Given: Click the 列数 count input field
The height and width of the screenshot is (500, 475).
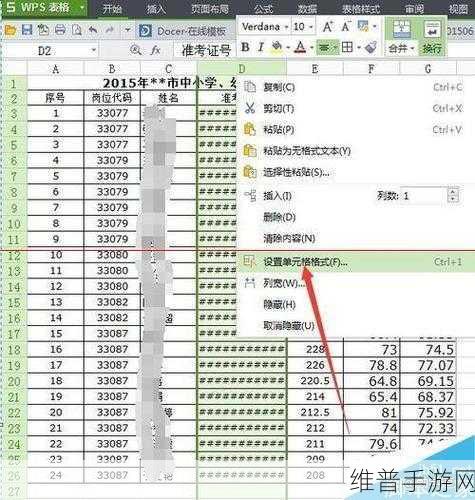Looking at the screenshot, I should tap(423, 196).
